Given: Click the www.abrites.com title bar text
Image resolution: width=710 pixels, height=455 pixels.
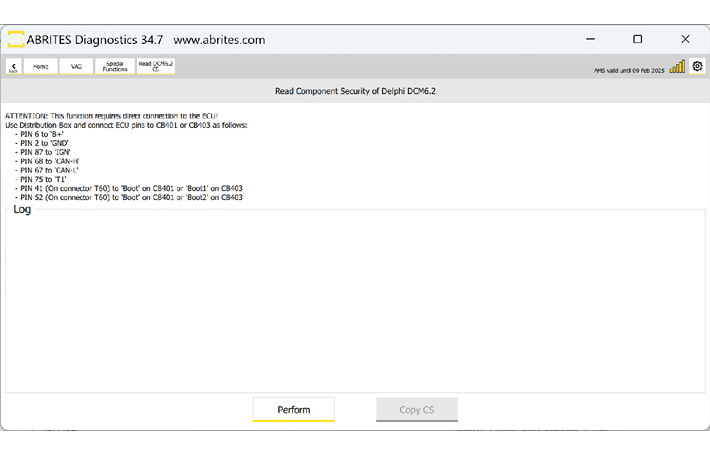Looking at the screenshot, I should click(219, 40).
